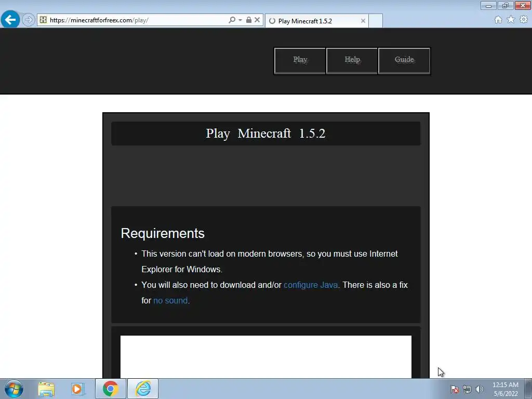
Task: Click the Home icon in Internet Explorer
Action: [x=498, y=20]
